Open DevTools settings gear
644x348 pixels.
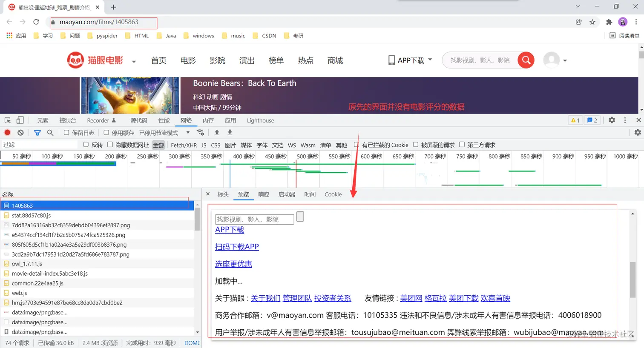(x=612, y=120)
